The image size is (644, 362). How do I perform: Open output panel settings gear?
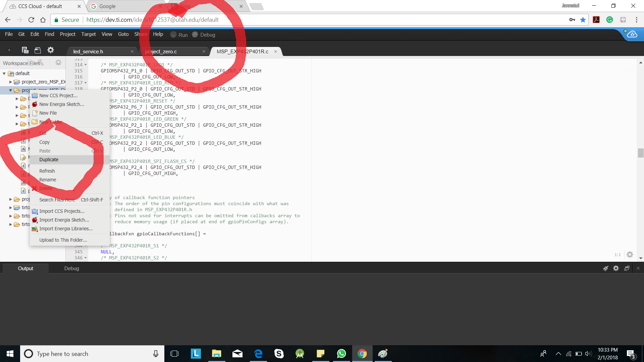pyautogui.click(x=616, y=268)
